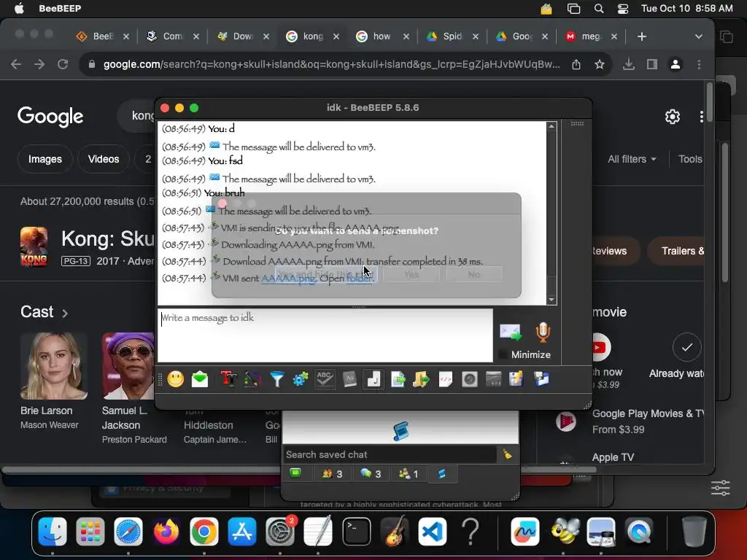This screenshot has width=747, height=560.
Task: Open Brie Larson cast photo
Action: click(x=54, y=366)
